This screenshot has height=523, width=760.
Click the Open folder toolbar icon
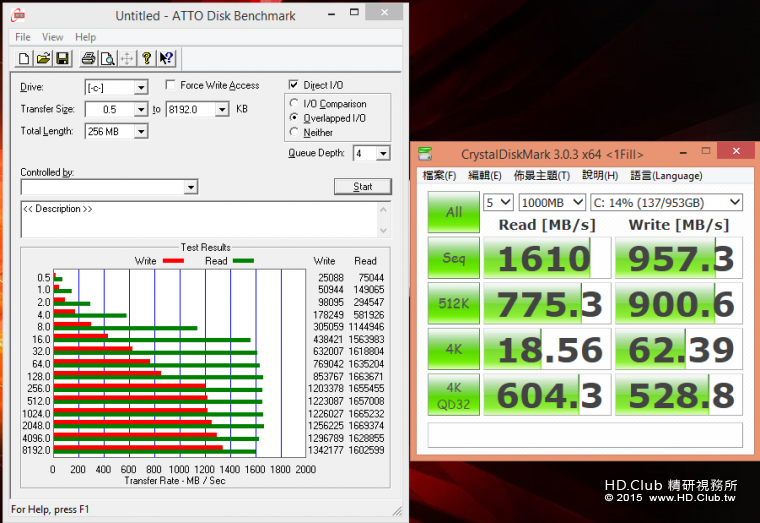[x=43, y=58]
